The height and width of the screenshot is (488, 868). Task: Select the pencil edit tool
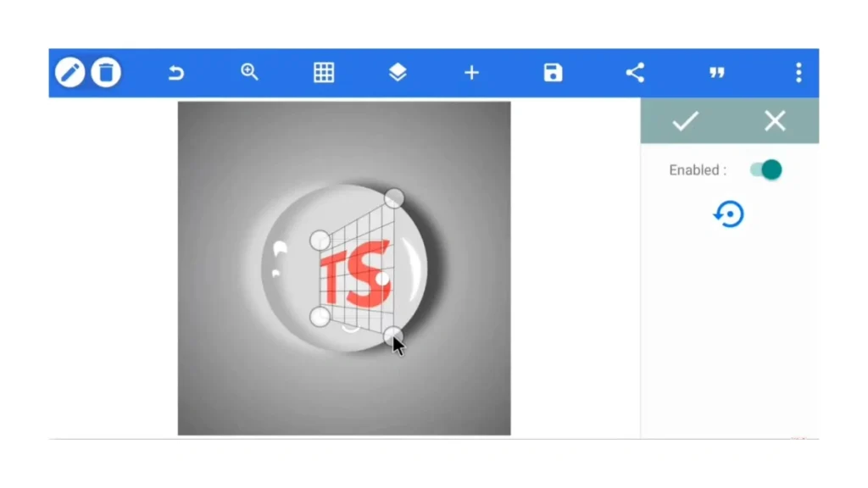(70, 73)
